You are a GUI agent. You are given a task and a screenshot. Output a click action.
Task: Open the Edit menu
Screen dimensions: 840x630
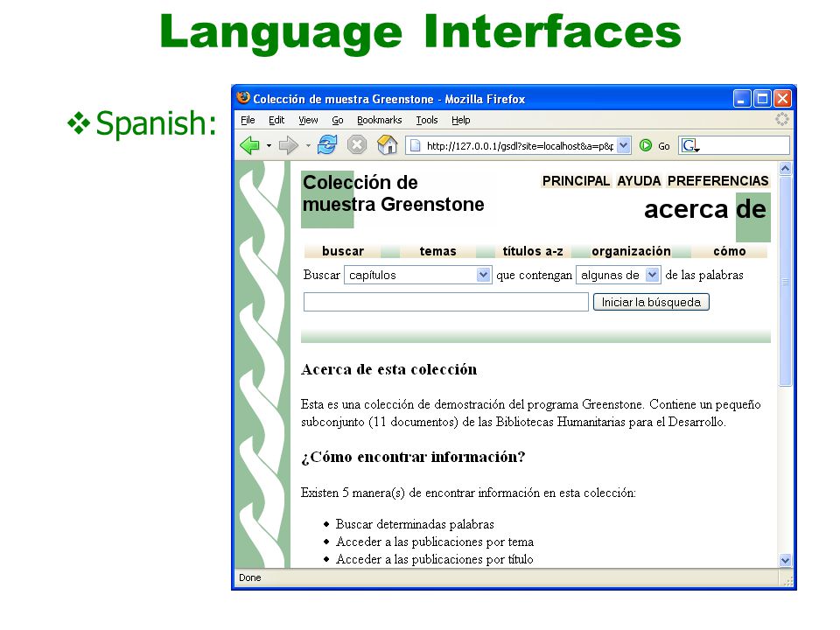pos(276,120)
